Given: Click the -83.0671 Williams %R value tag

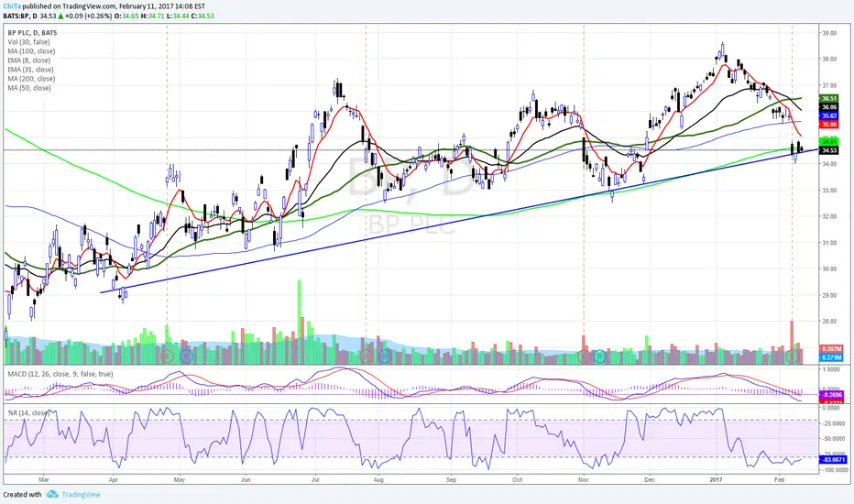Looking at the screenshot, I should 833,460.
